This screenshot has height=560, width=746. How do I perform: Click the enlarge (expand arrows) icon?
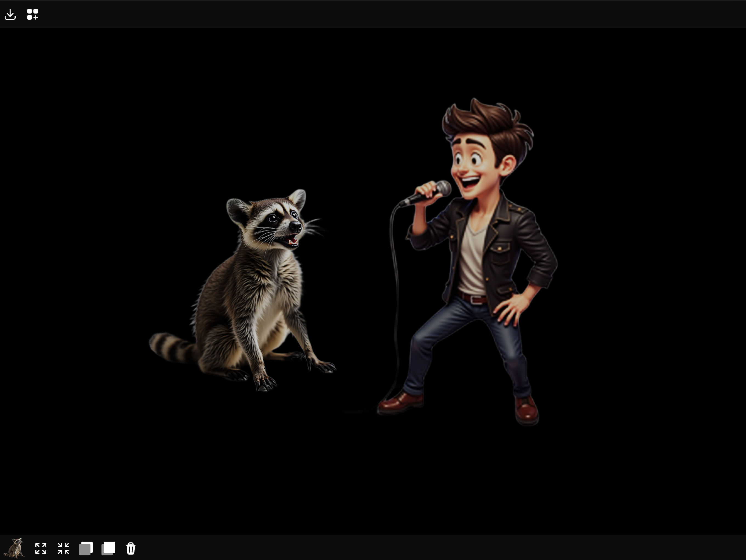[x=41, y=548]
